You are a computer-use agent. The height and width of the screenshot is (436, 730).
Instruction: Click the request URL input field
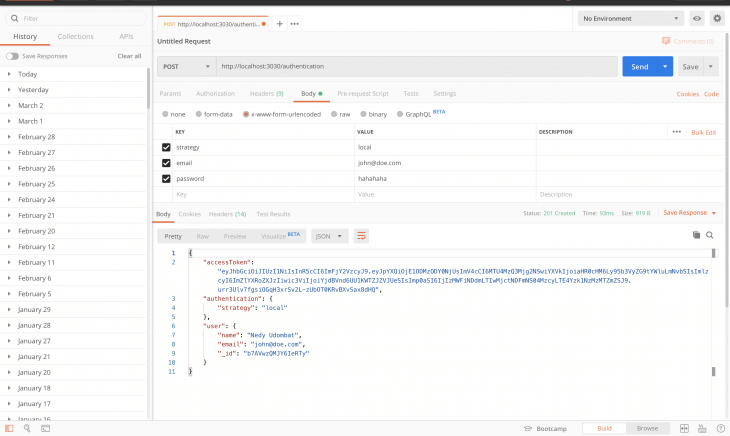pyautogui.click(x=415, y=66)
